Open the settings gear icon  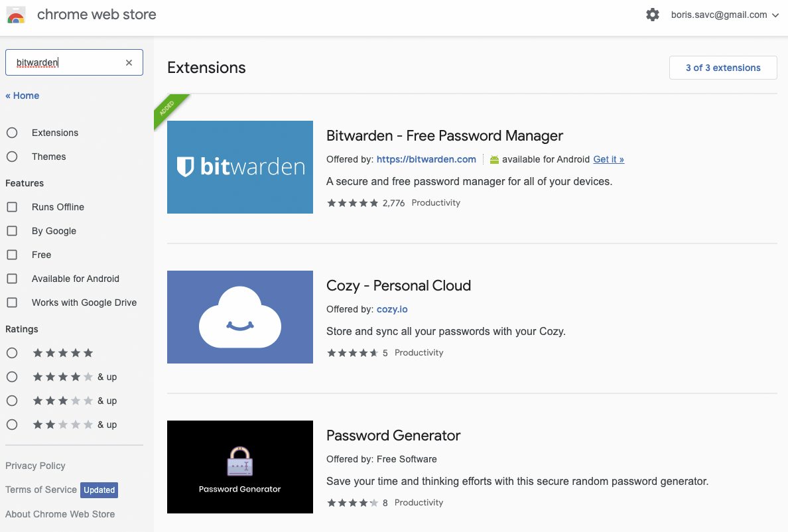pyautogui.click(x=652, y=15)
